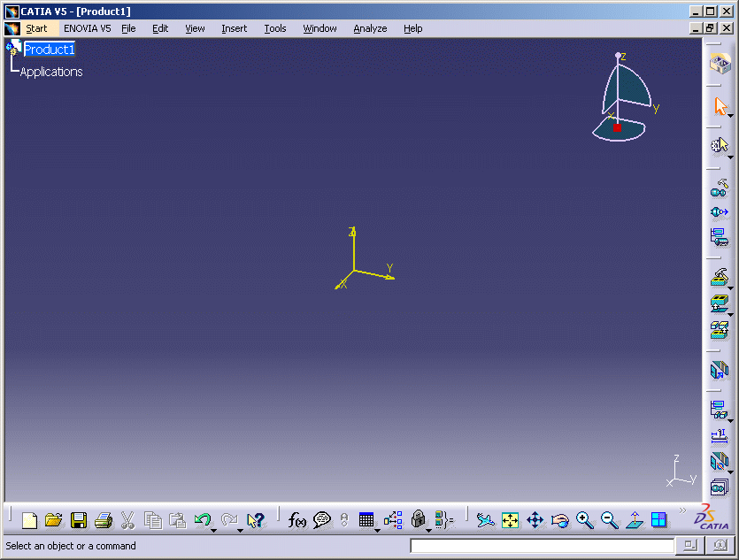The height and width of the screenshot is (560, 739).
Task: Select the orange Select arrow tool
Action: (x=720, y=106)
